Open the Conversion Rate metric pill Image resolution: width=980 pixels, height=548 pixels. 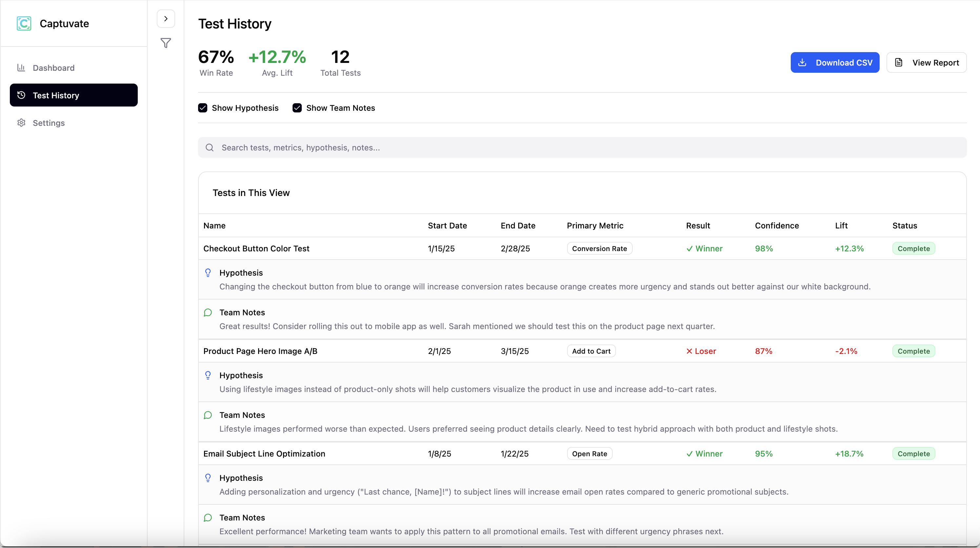coord(599,248)
